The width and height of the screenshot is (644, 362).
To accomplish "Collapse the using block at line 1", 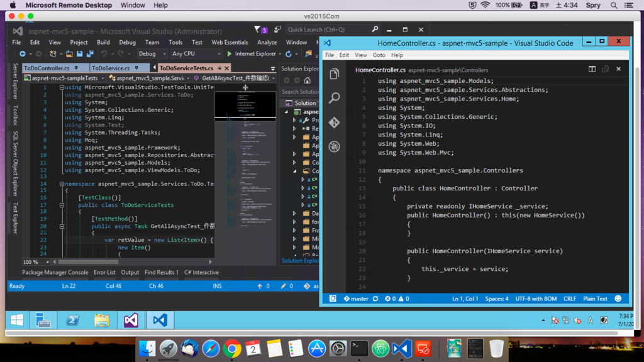I will click(x=62, y=87).
